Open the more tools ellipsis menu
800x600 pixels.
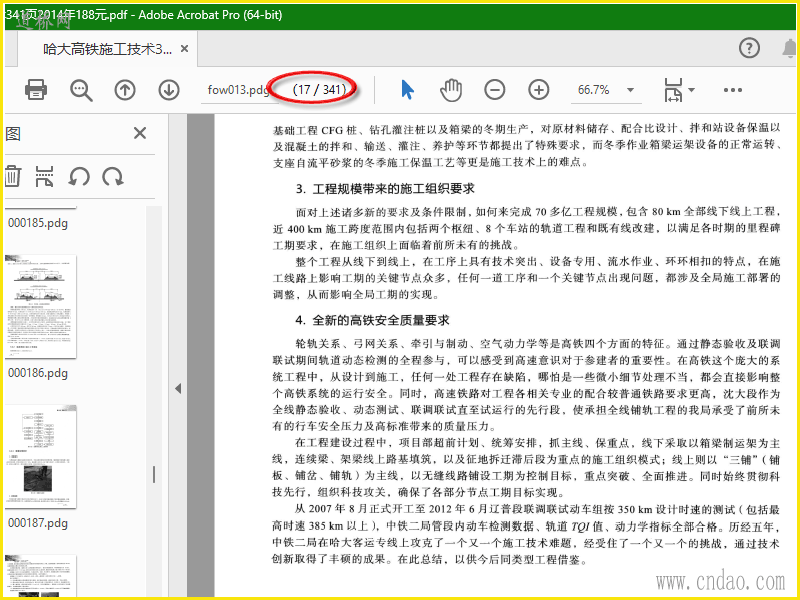tap(733, 90)
